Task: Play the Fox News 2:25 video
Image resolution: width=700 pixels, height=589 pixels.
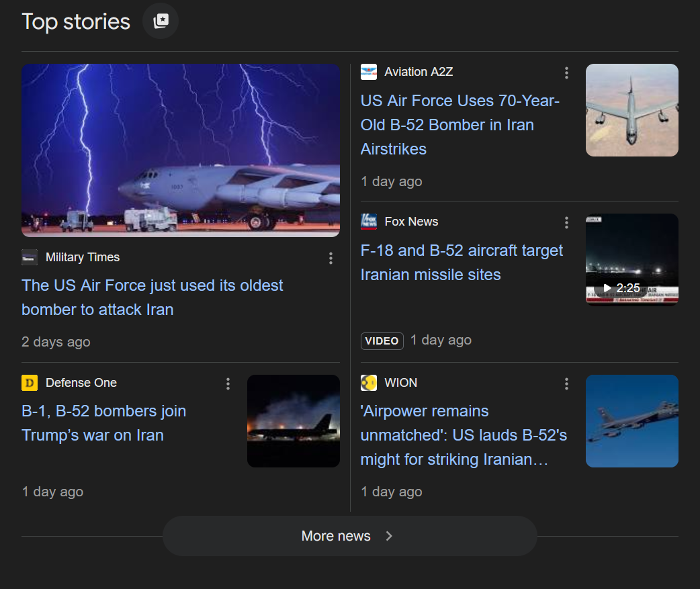Action: pyautogui.click(x=631, y=260)
